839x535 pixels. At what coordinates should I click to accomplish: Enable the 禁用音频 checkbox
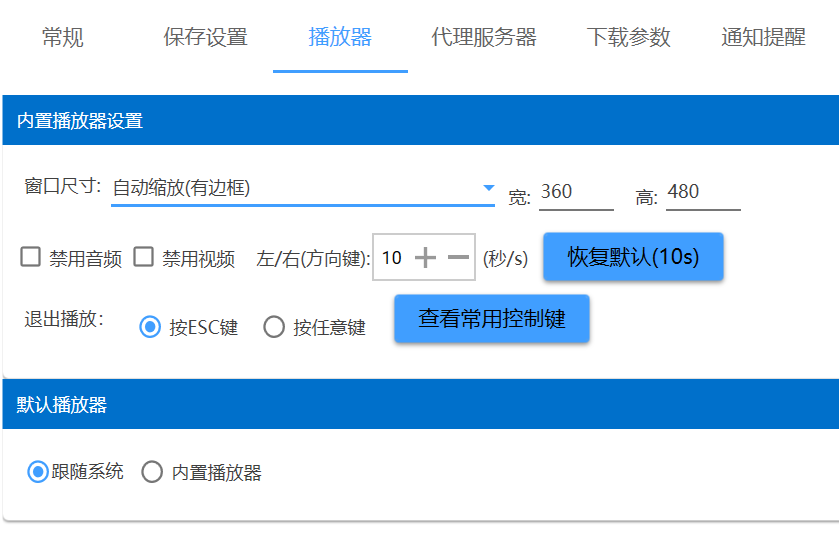pos(30,256)
